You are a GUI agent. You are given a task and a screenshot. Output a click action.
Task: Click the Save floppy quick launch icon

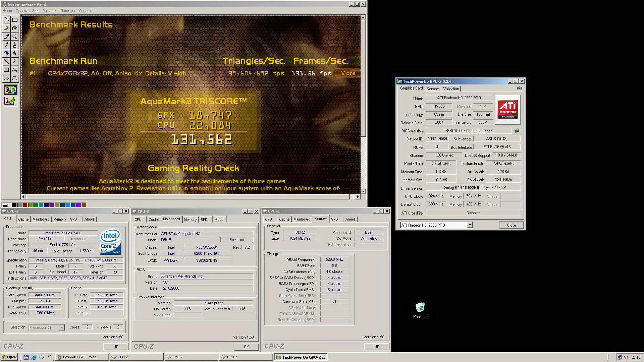click(26, 357)
